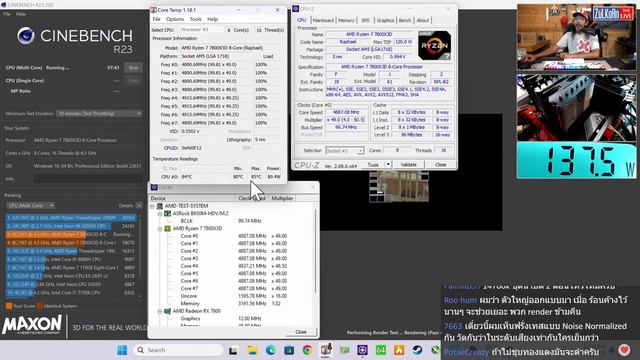Viewport: 640px width, 360px height.
Task: Click the Tools button in CPU-Z
Action: pyautogui.click(x=373, y=164)
